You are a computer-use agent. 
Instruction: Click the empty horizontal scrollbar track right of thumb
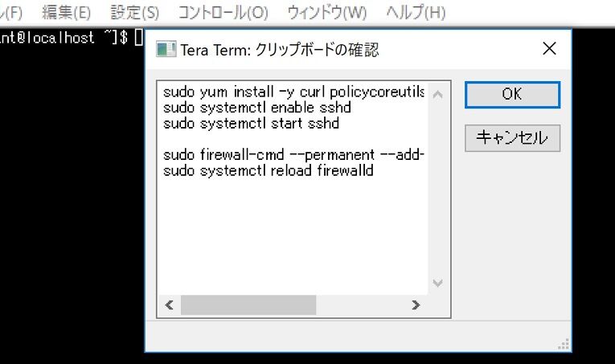click(x=361, y=305)
